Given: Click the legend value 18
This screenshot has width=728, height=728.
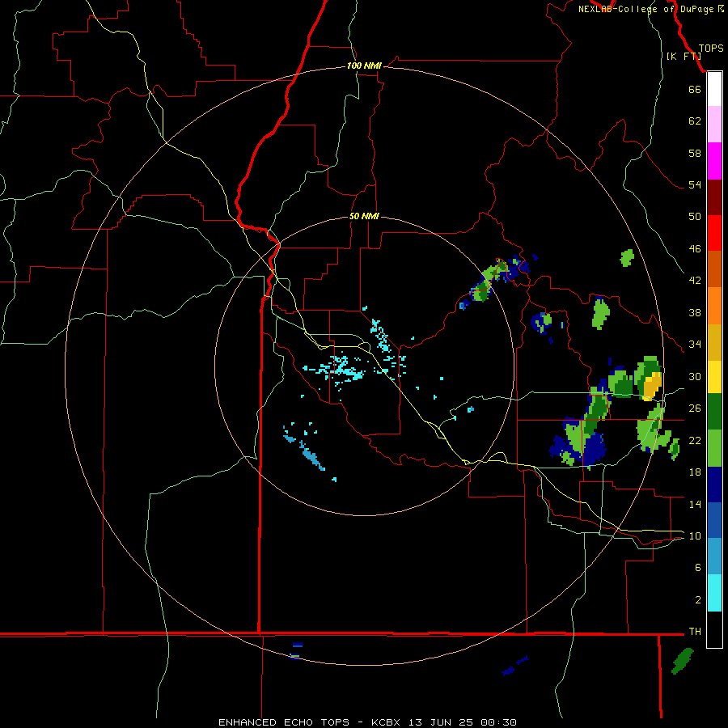Looking at the screenshot, I should click(x=695, y=472).
